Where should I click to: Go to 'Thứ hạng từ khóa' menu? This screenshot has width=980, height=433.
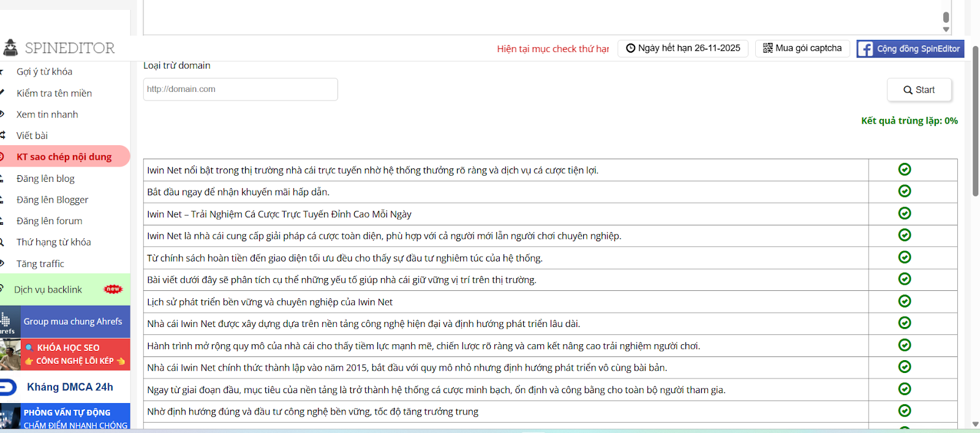pyautogui.click(x=53, y=242)
